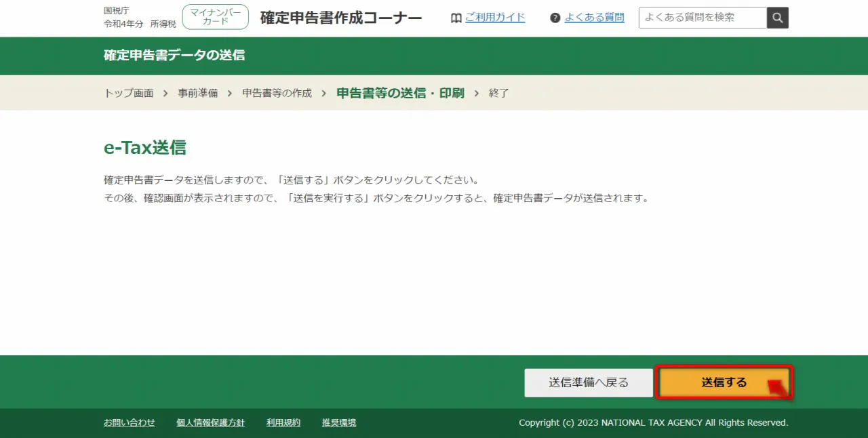The image size is (868, 438).
Task: Open the ご利用ガイド link
Action: coord(495,18)
